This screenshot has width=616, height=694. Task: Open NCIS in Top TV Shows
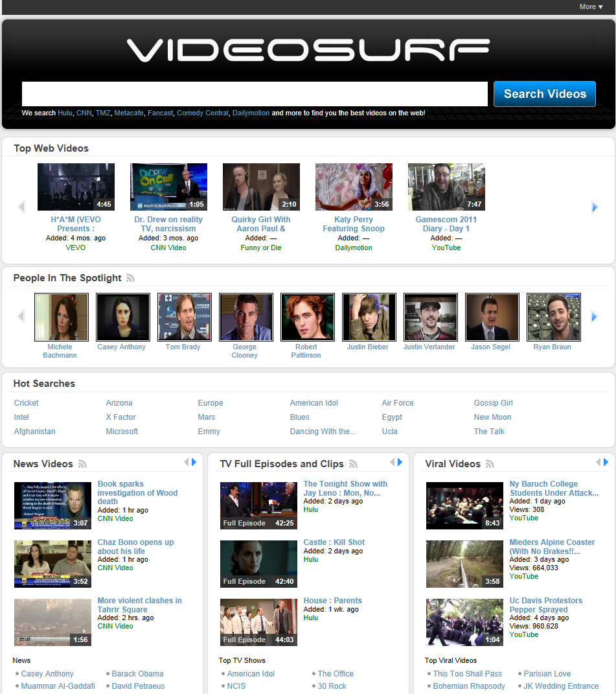coord(236,686)
